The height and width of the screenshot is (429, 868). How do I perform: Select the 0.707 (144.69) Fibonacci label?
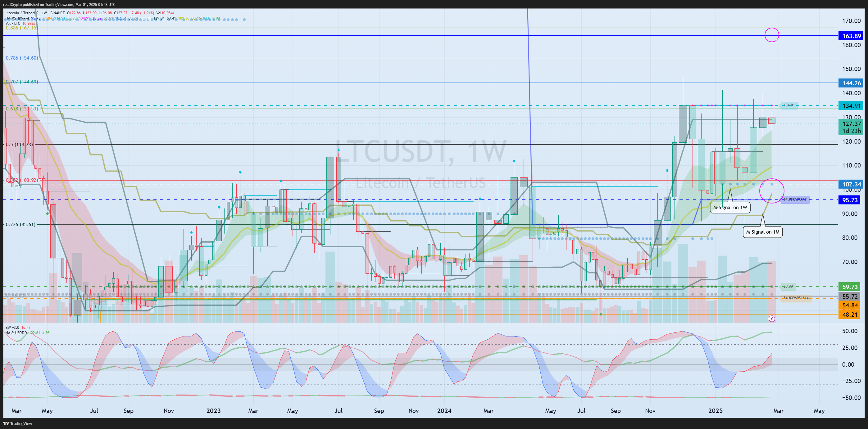pos(22,82)
